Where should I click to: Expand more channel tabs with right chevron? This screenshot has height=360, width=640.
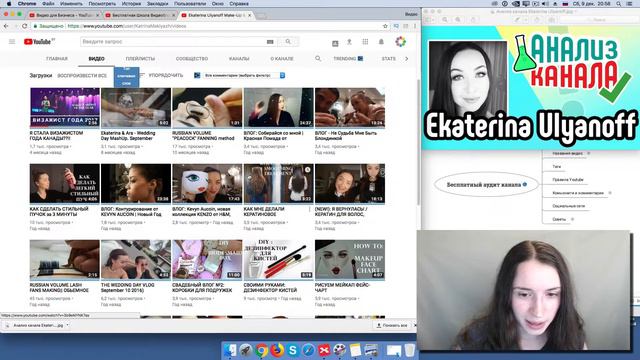point(407,59)
